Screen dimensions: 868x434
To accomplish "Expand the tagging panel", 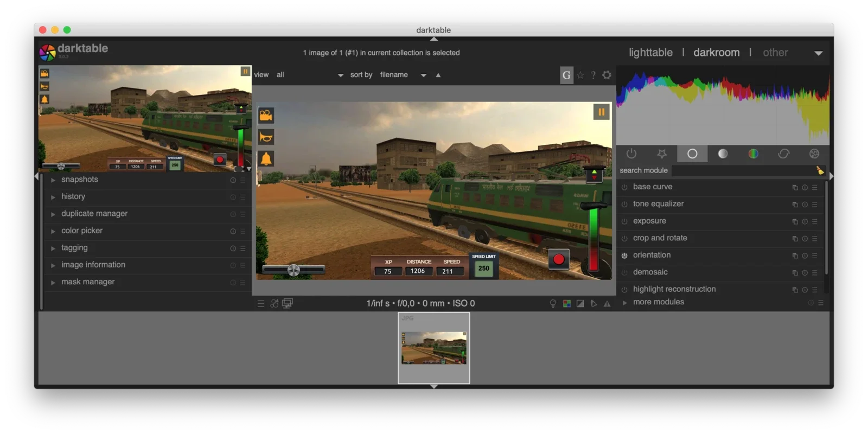I will pos(53,248).
